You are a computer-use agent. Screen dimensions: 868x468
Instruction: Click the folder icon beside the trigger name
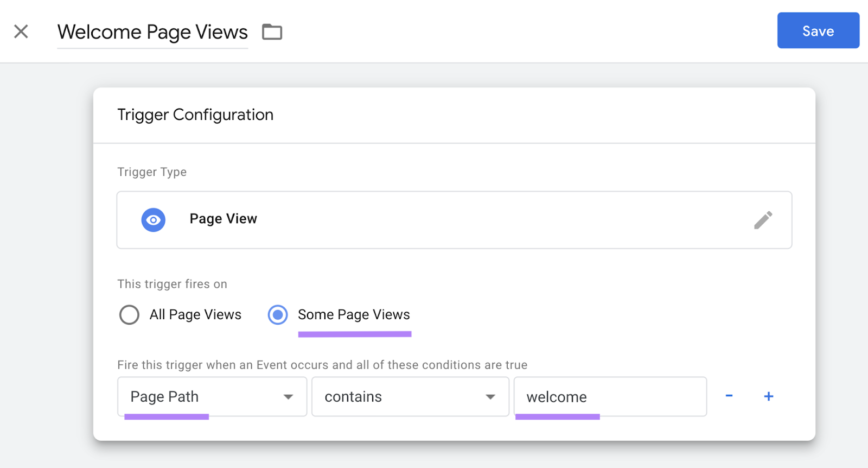coord(272,32)
